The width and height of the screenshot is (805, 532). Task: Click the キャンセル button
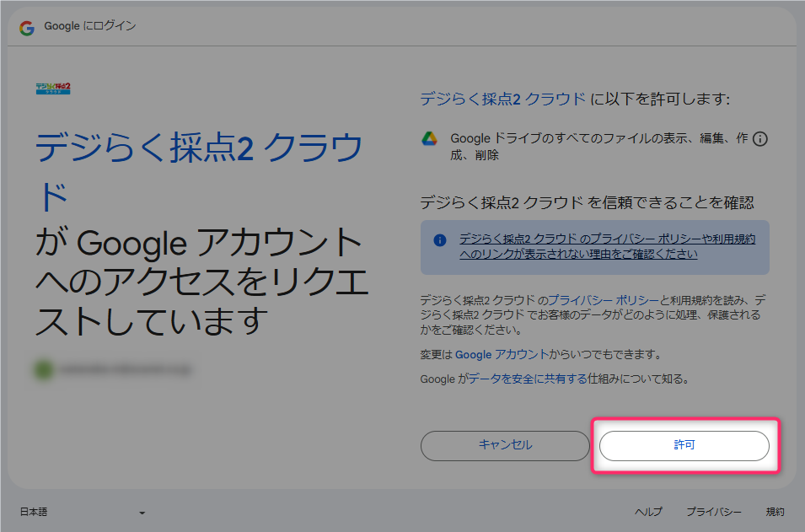505,445
